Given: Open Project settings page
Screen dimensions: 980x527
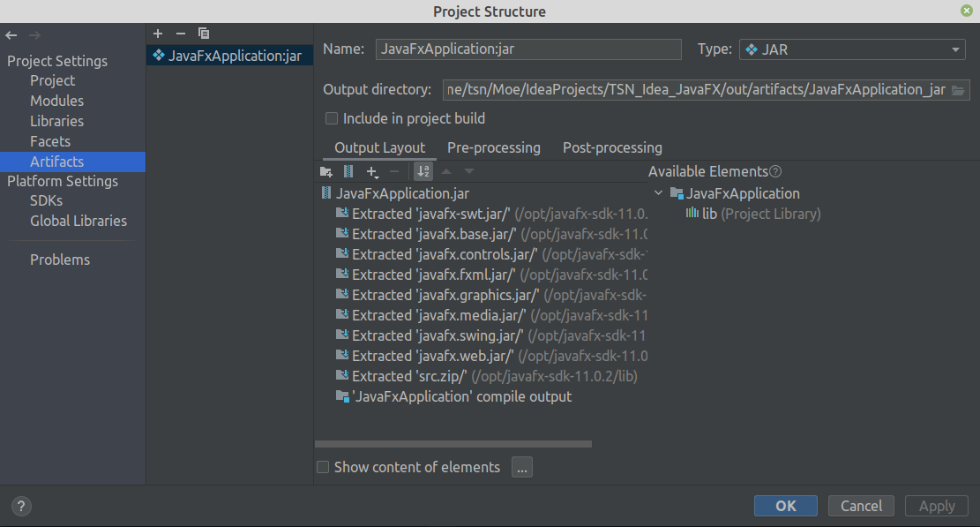Looking at the screenshot, I should click(53, 80).
